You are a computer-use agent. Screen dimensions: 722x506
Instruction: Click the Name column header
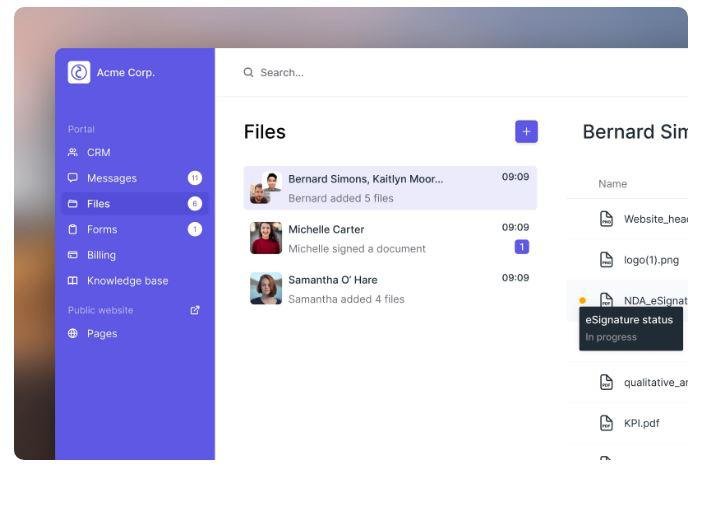tap(612, 184)
